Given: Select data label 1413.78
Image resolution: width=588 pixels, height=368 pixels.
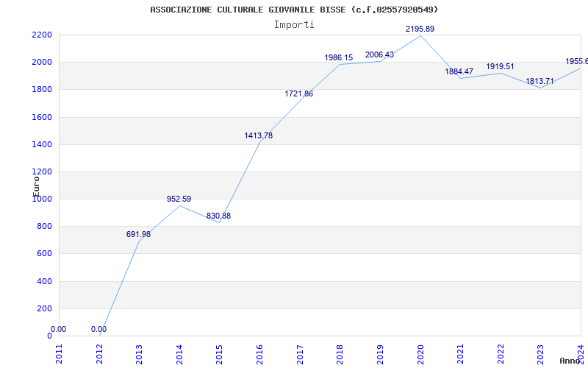Looking at the screenshot, I should coord(259,136).
